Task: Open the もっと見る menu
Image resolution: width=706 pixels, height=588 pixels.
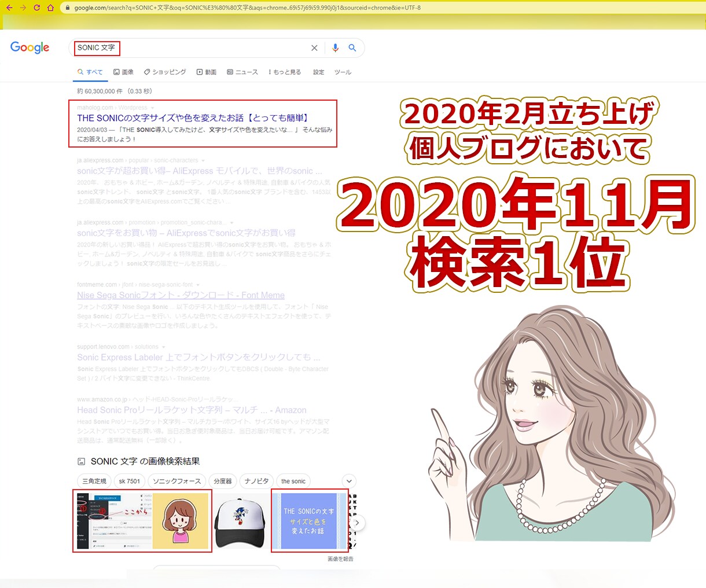Action: point(285,72)
